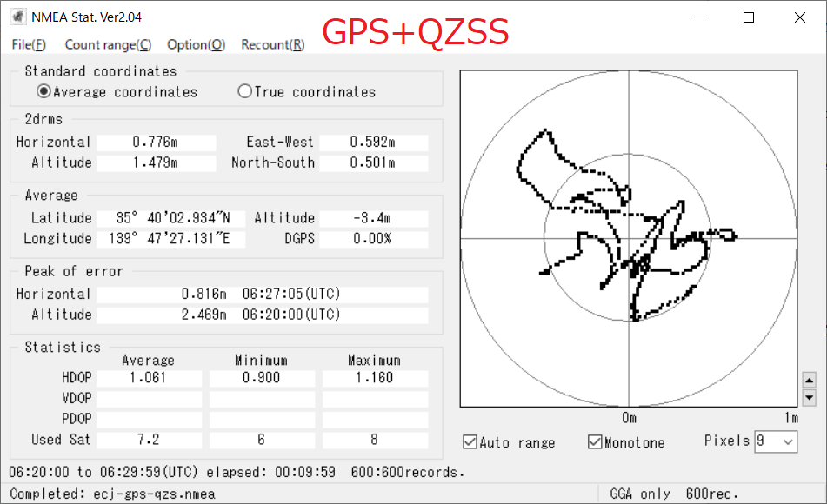Click the NMEA Stat application icon
Screen dimensions: 827x504
17,17
